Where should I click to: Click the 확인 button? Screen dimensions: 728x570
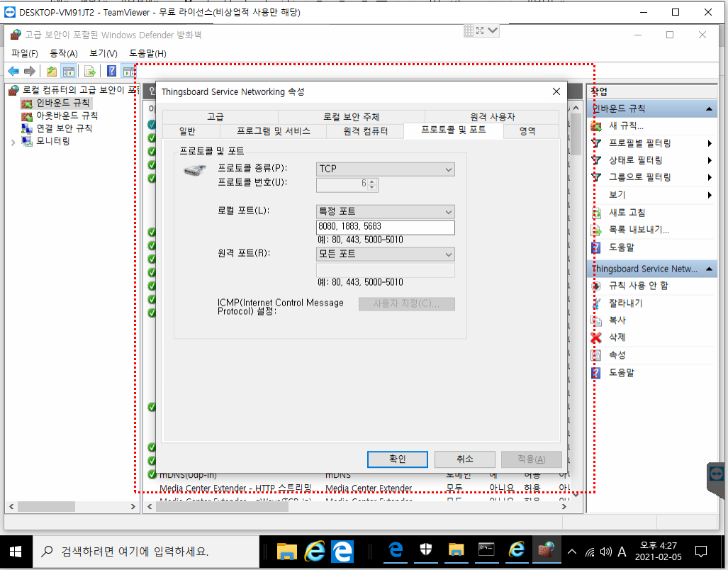click(398, 459)
